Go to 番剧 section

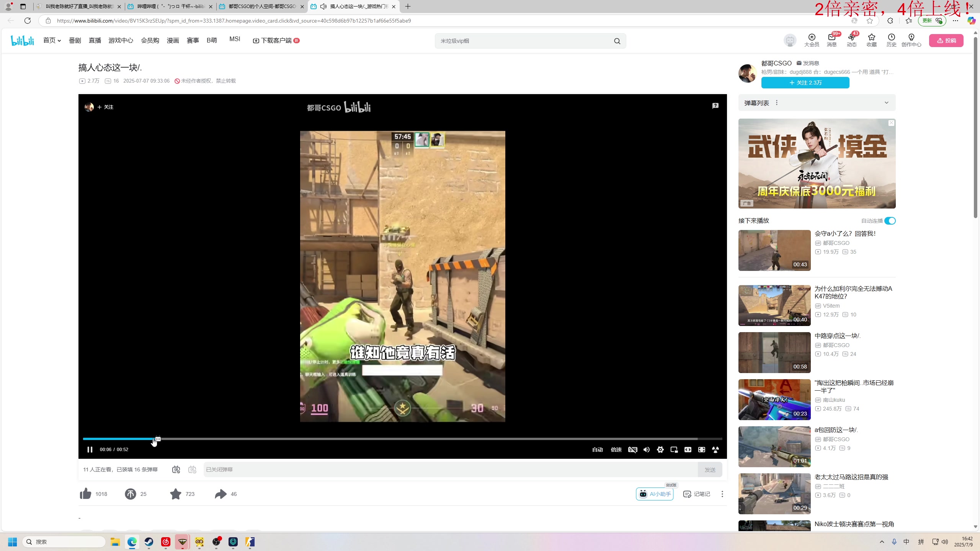point(75,40)
